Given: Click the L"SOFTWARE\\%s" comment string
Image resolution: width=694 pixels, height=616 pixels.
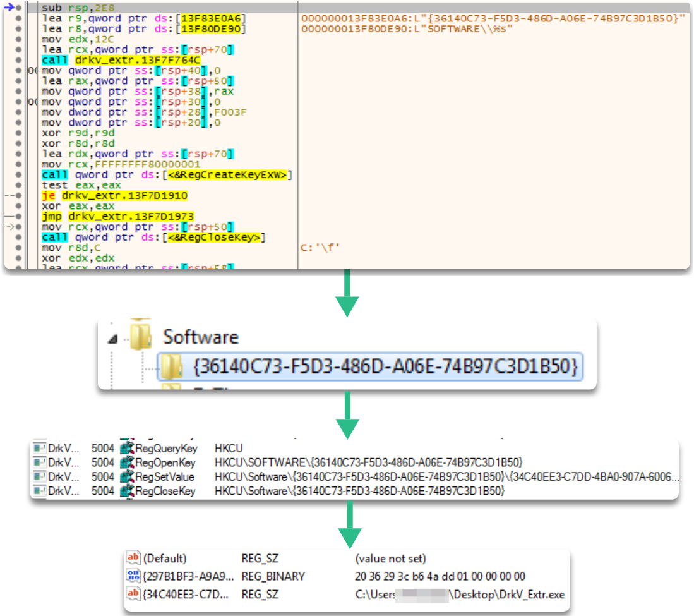Looking at the screenshot, I should pyautogui.click(x=464, y=29).
